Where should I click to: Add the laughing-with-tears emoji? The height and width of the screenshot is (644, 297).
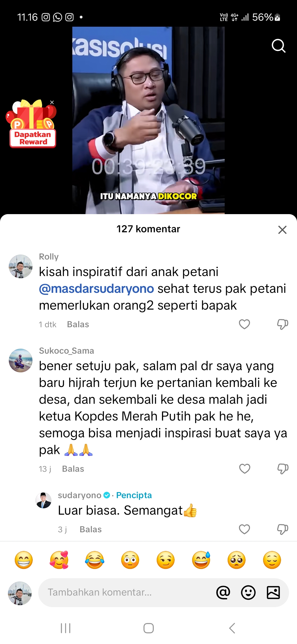click(95, 560)
